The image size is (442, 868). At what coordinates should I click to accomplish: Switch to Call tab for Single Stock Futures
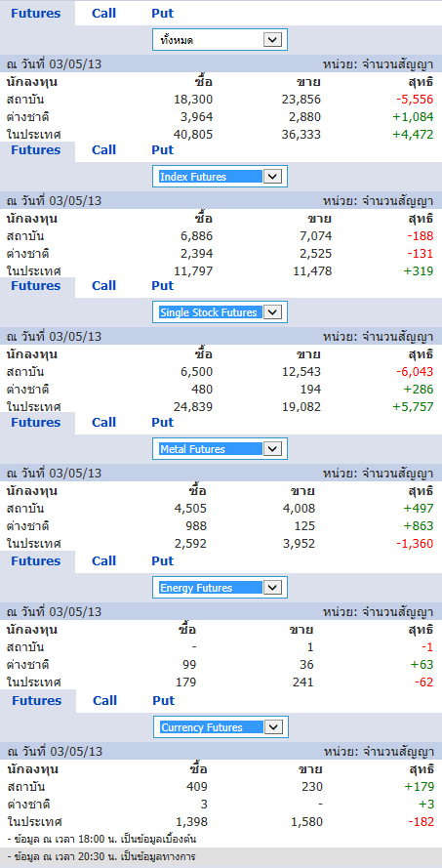[104, 286]
